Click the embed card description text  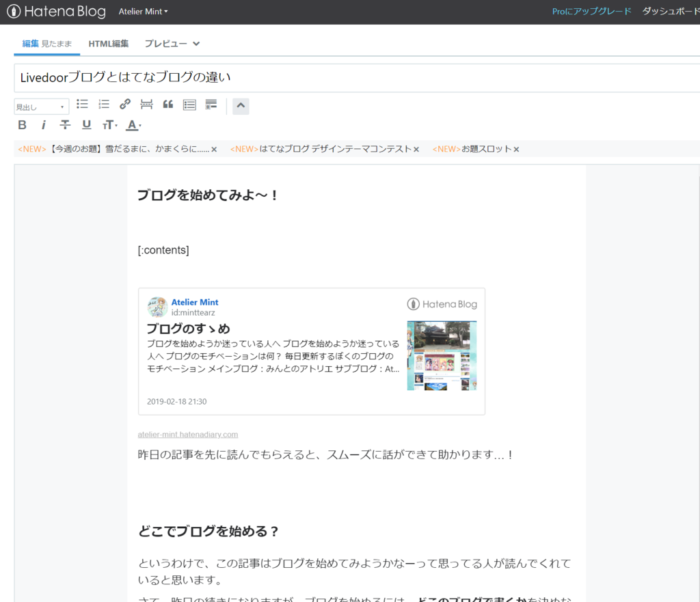273,356
